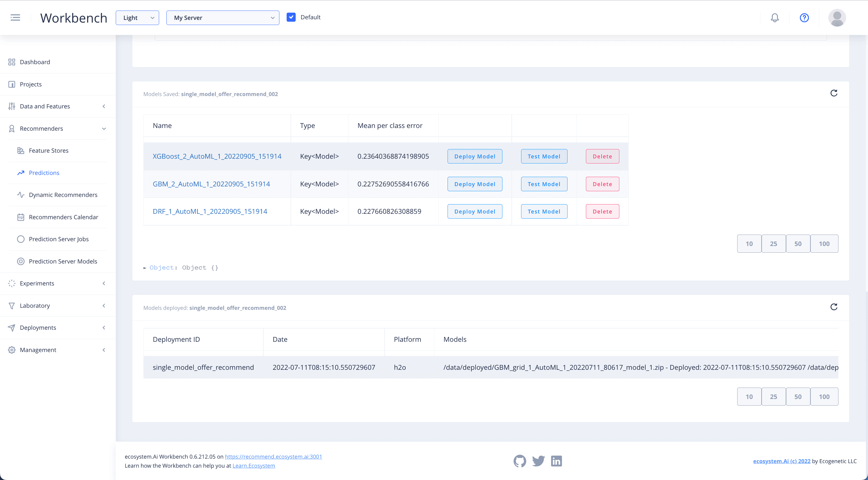Open the GitHub icon in footer

coord(520,461)
